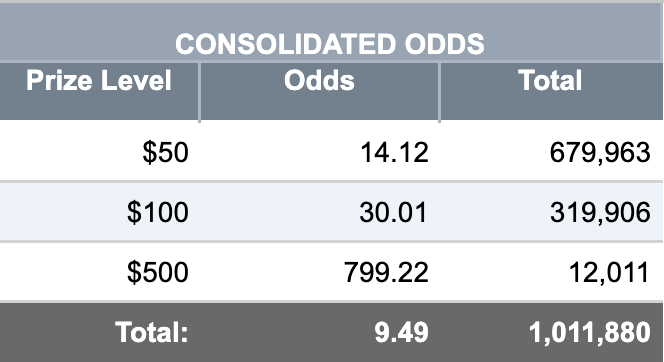This screenshot has height=362, width=664.
Task: Click the CONSOLIDATED ODDS table title
Action: [329, 44]
